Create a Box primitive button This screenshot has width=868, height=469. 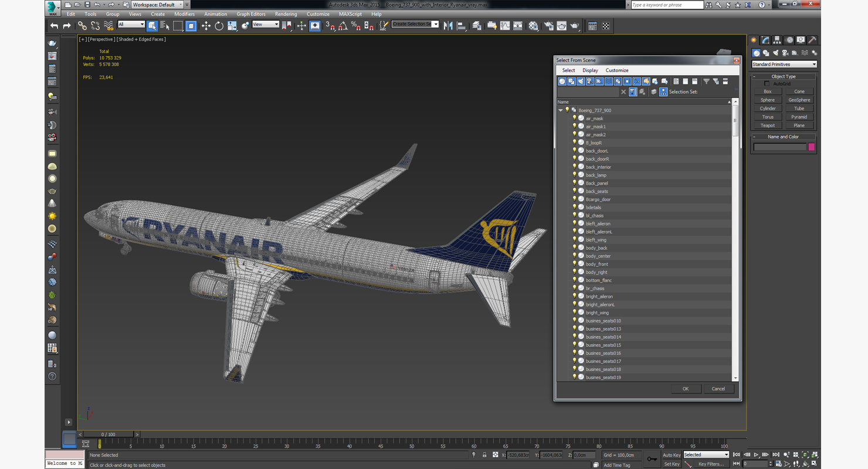(x=768, y=91)
